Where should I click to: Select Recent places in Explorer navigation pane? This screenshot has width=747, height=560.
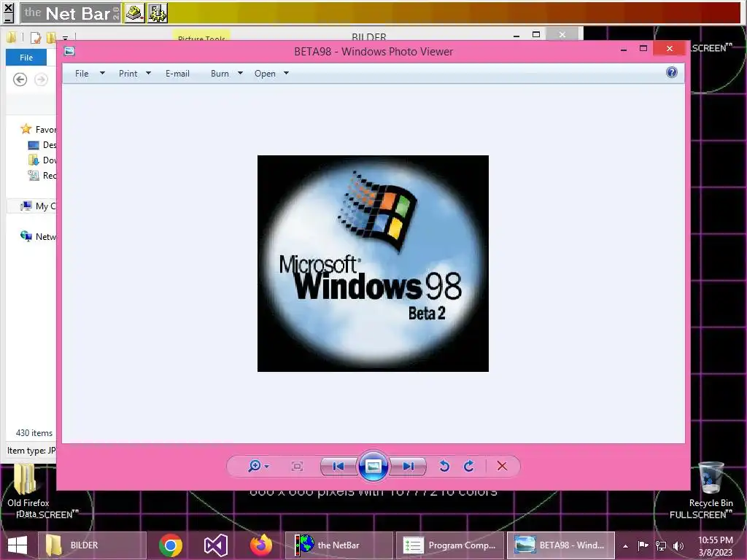point(42,175)
